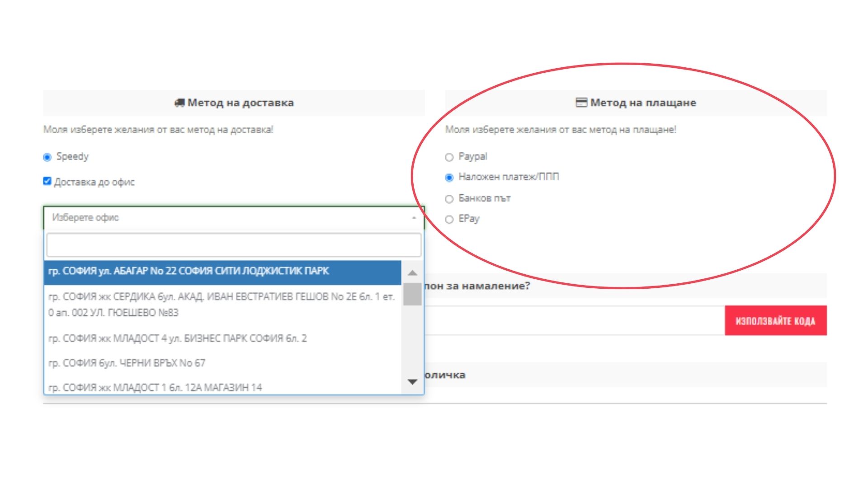Click the Метод на доставка heading
The width and height of the screenshot is (868, 488).
point(241,103)
